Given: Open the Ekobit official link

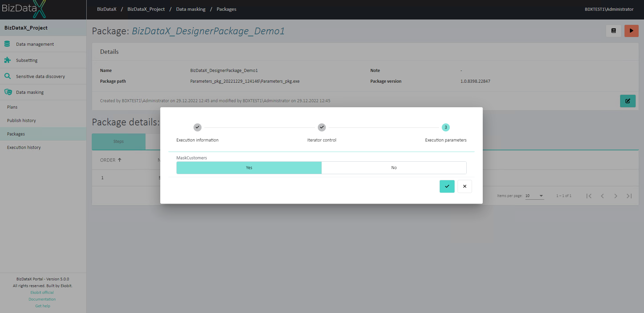Looking at the screenshot, I should click(42, 292).
